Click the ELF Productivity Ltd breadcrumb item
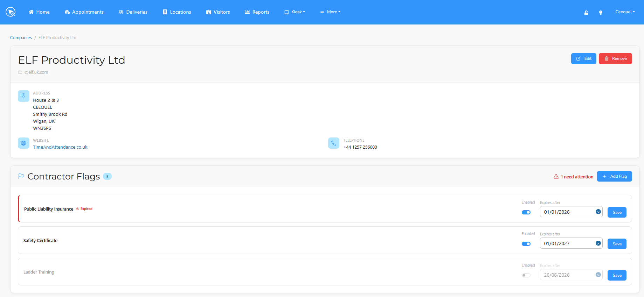This screenshot has width=644, height=297. coord(57,38)
